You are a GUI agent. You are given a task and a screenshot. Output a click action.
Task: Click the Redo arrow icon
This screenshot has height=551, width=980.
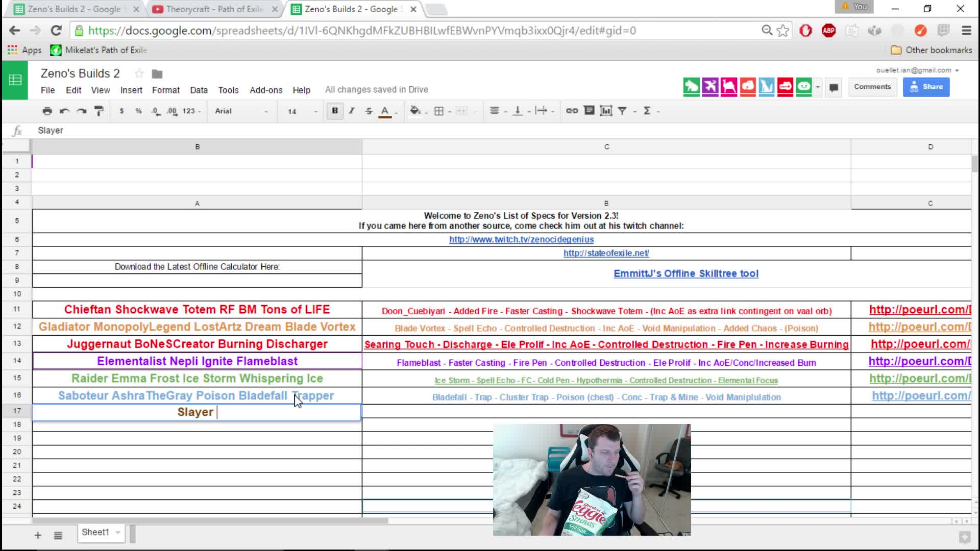[82, 111]
